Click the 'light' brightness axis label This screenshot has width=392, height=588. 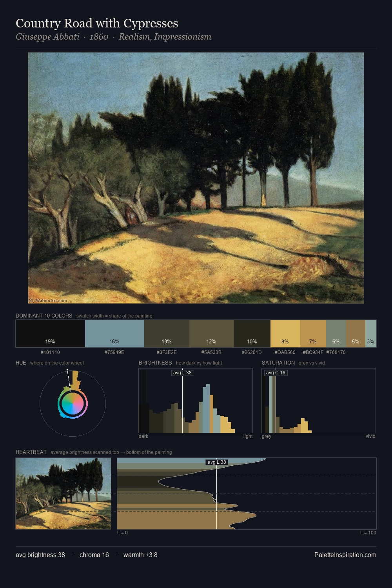pos(248,436)
